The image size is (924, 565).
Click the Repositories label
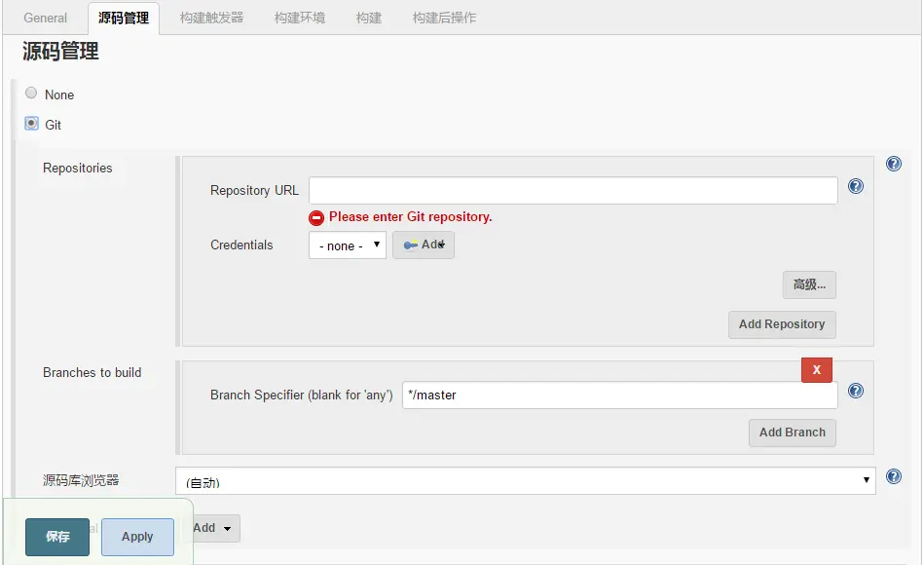pos(78,169)
